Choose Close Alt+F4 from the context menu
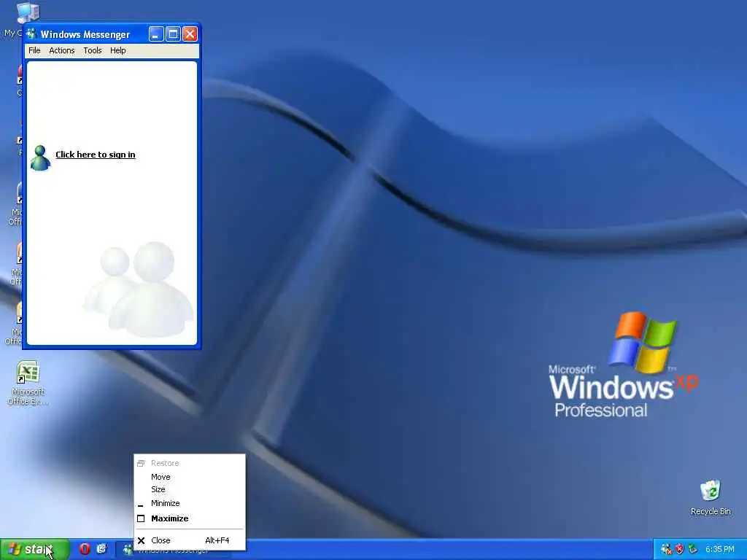This screenshot has width=747, height=560. point(190,540)
